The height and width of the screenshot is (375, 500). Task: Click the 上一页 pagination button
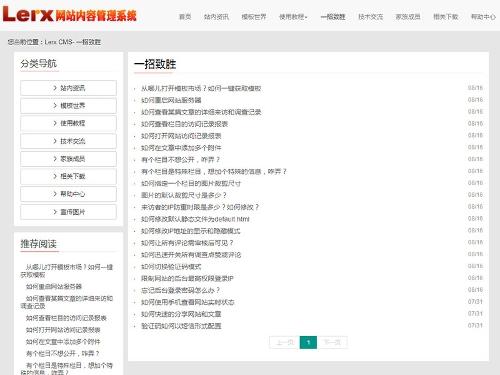pos(285,342)
